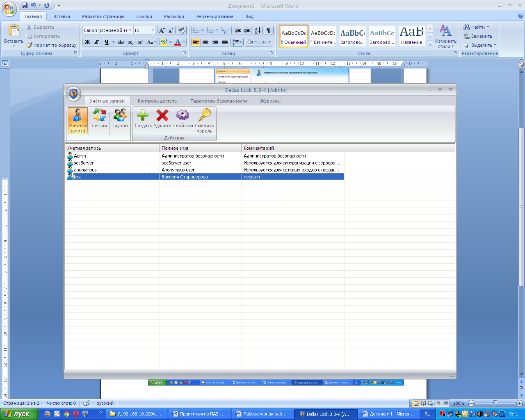Increase indent in paragraph group

coord(247,30)
